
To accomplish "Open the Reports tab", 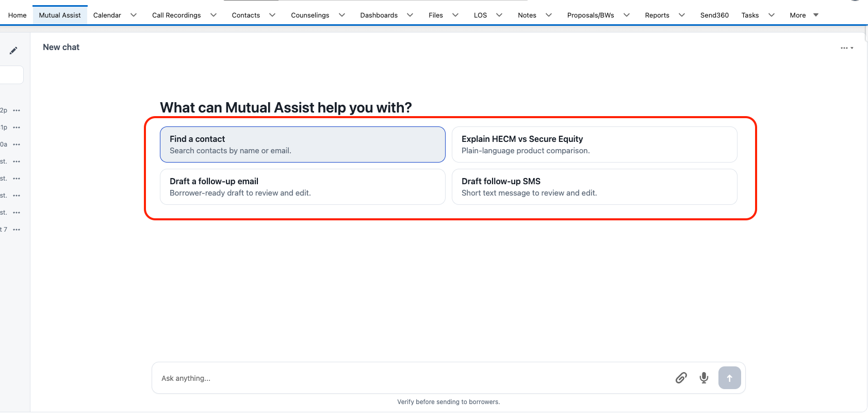I will tap(657, 15).
